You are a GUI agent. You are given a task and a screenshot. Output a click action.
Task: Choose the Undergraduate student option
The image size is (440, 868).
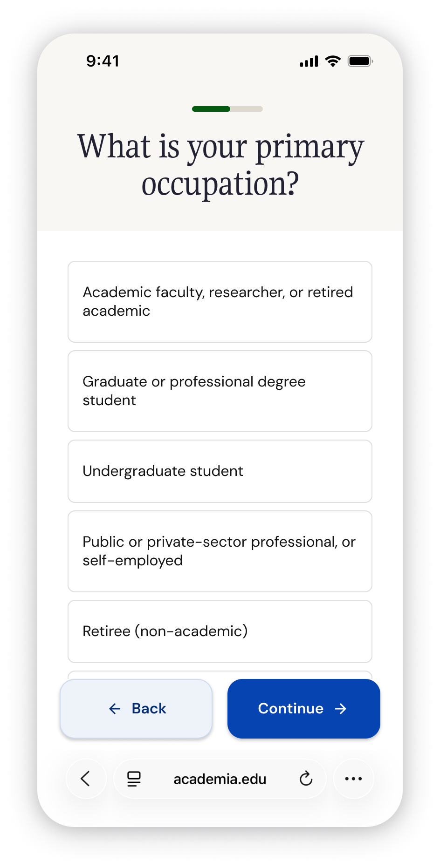[x=220, y=471]
